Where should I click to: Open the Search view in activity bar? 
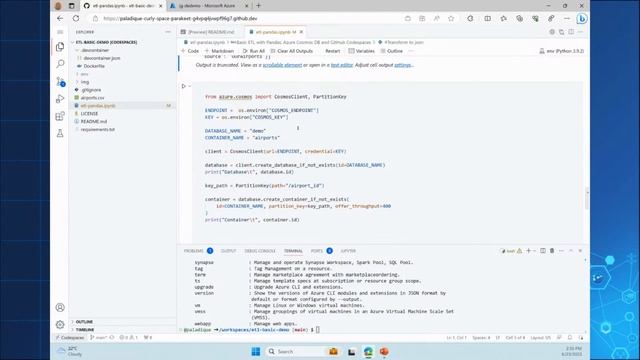point(60,64)
